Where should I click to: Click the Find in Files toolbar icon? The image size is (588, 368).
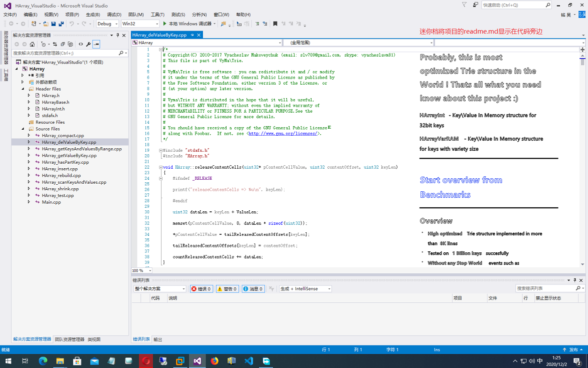pos(223,24)
